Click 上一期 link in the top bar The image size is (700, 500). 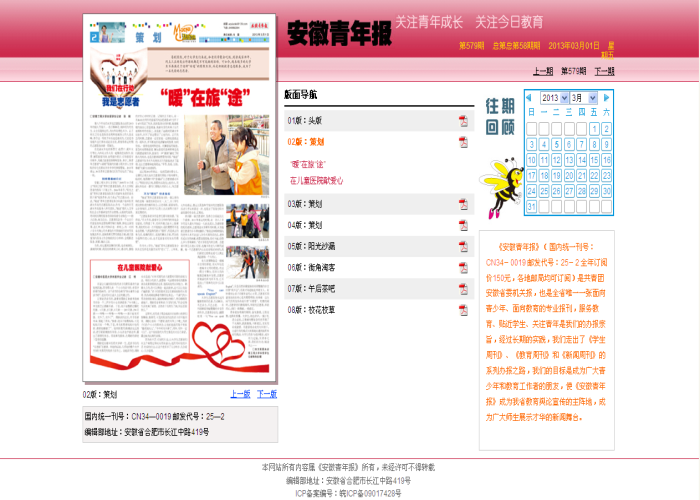point(542,71)
